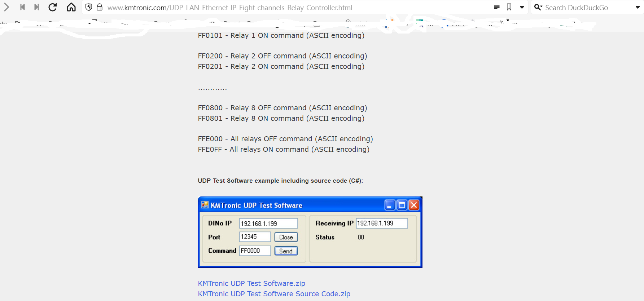Bookmark this page
This screenshot has width=644, height=301.
click(x=509, y=7)
